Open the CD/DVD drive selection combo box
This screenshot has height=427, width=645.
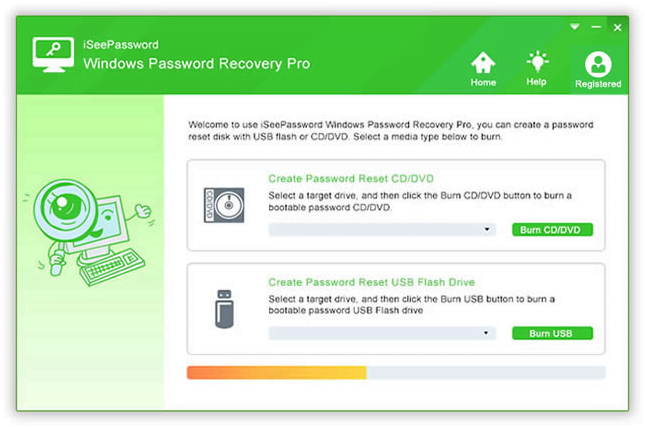pyautogui.click(x=382, y=230)
